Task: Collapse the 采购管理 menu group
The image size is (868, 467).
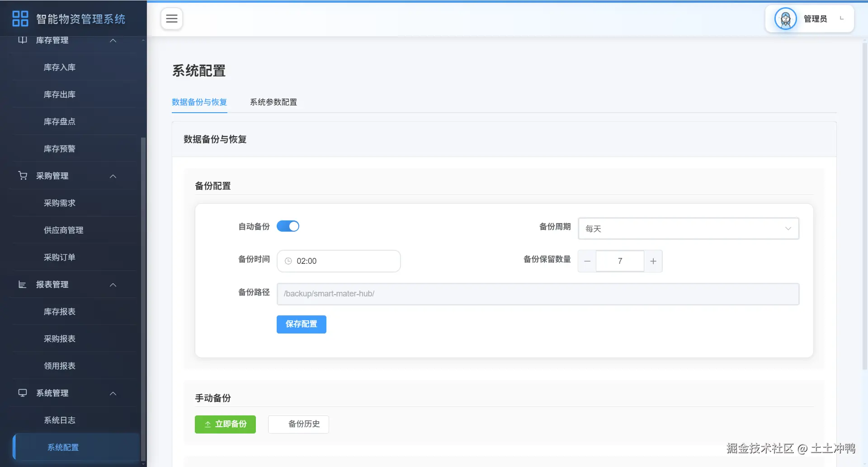Action: pyautogui.click(x=113, y=176)
